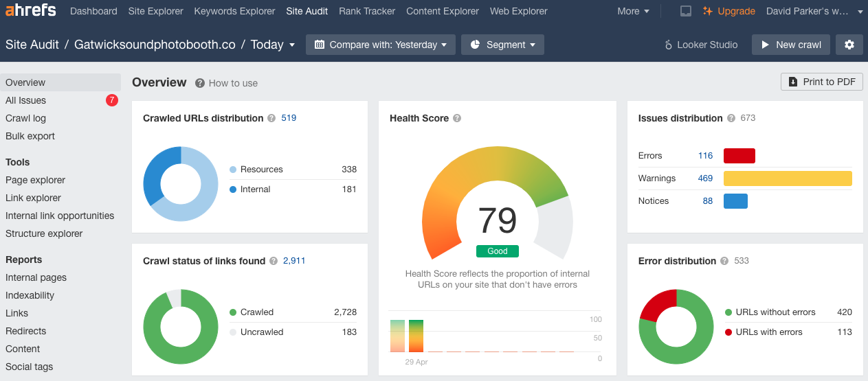Click help icon beside Crawled URLs distribution
Screen dimensions: 868x381
(271, 118)
